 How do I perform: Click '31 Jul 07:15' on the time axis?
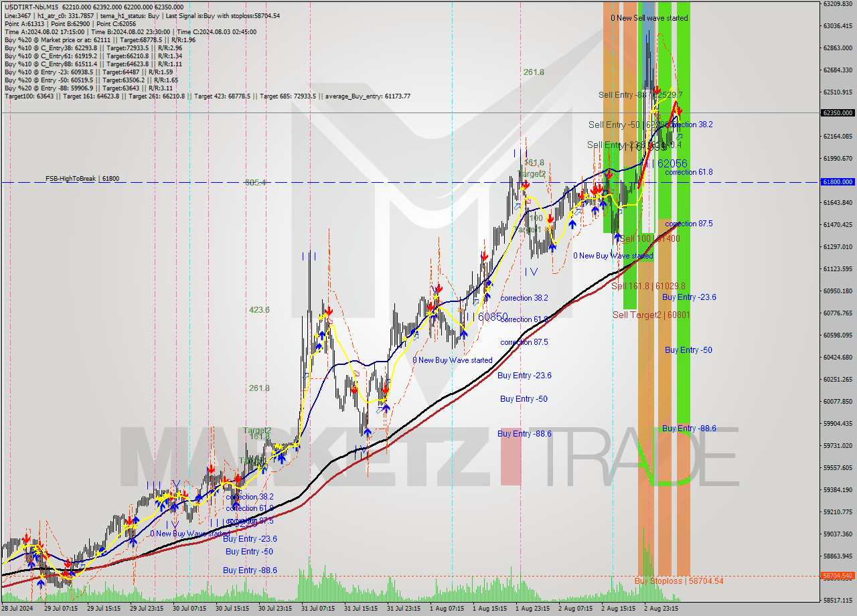[317, 609]
